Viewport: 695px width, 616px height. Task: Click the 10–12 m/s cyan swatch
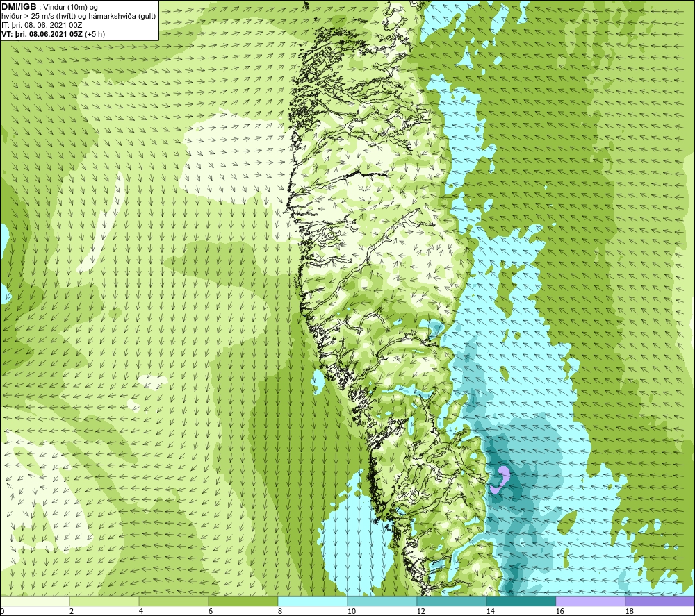coord(382,601)
